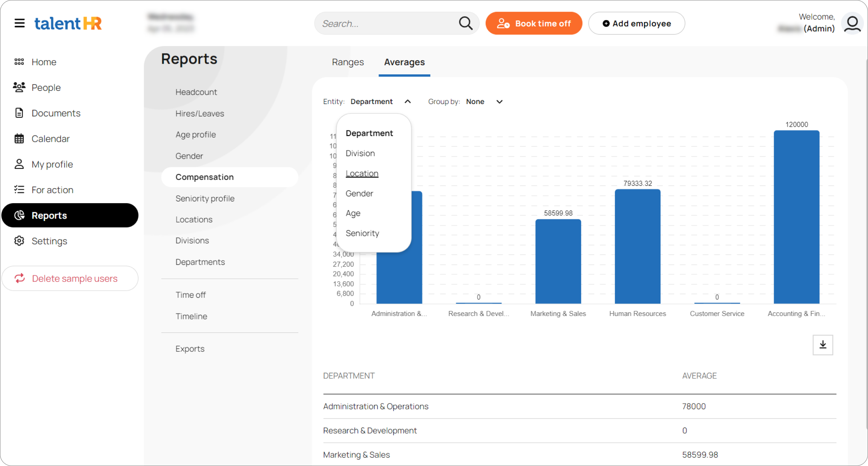Click the Customer Service axis label
This screenshot has height=466, width=868.
[x=717, y=314]
